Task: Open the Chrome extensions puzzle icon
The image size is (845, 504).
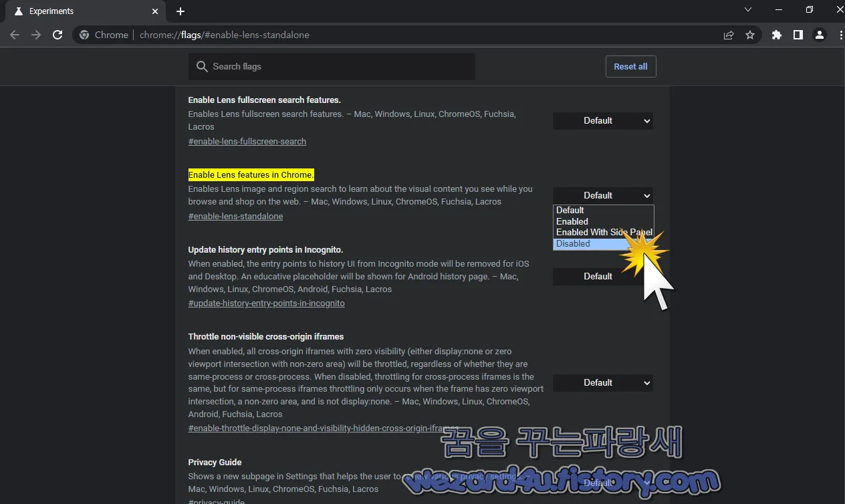Action: (776, 35)
